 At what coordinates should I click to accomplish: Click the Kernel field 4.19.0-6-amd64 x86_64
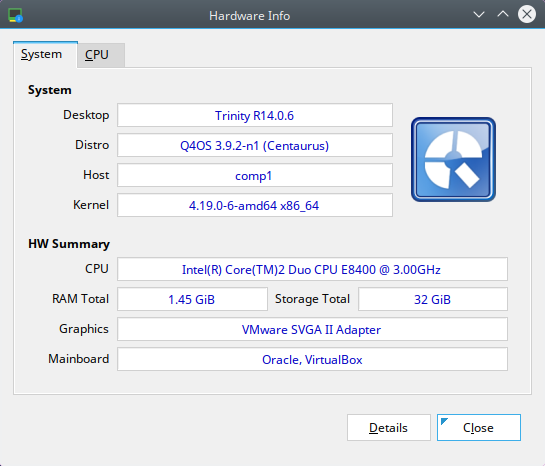[255, 205]
